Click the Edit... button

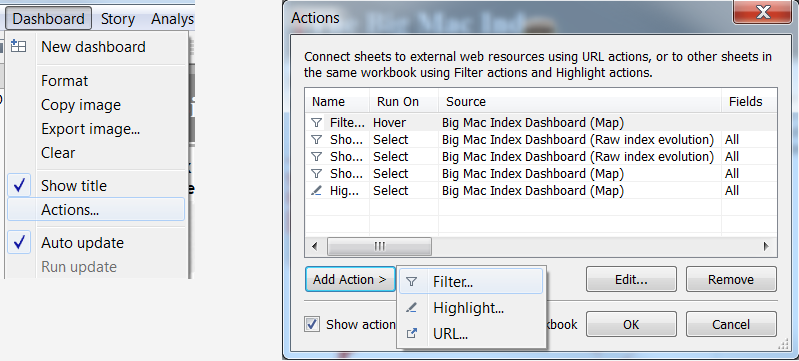[631, 279]
